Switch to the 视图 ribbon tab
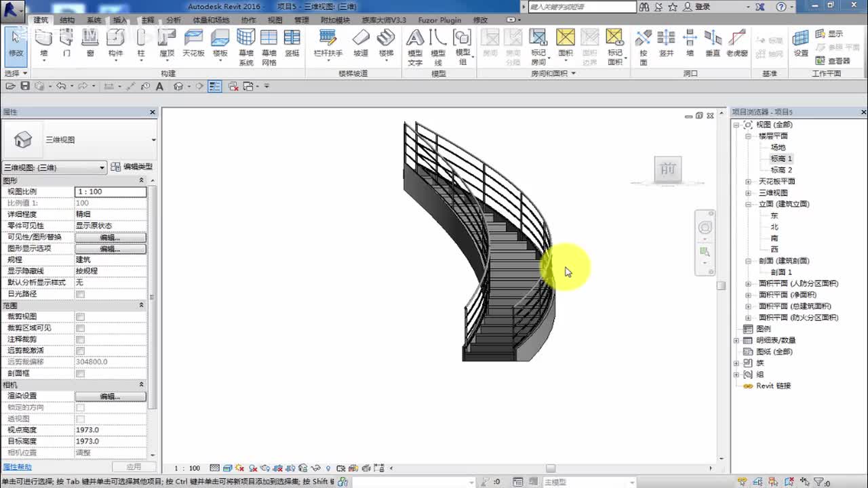The width and height of the screenshot is (868, 488). coord(275,20)
